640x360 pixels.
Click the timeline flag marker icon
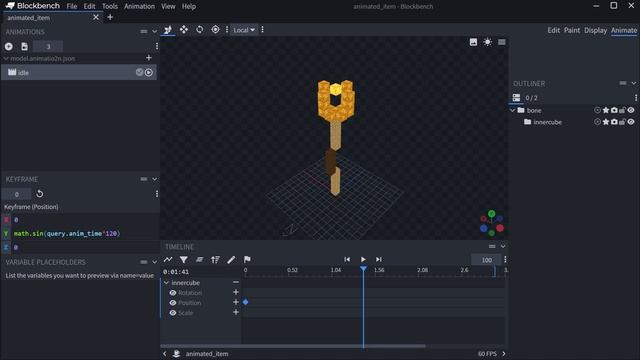point(247,260)
